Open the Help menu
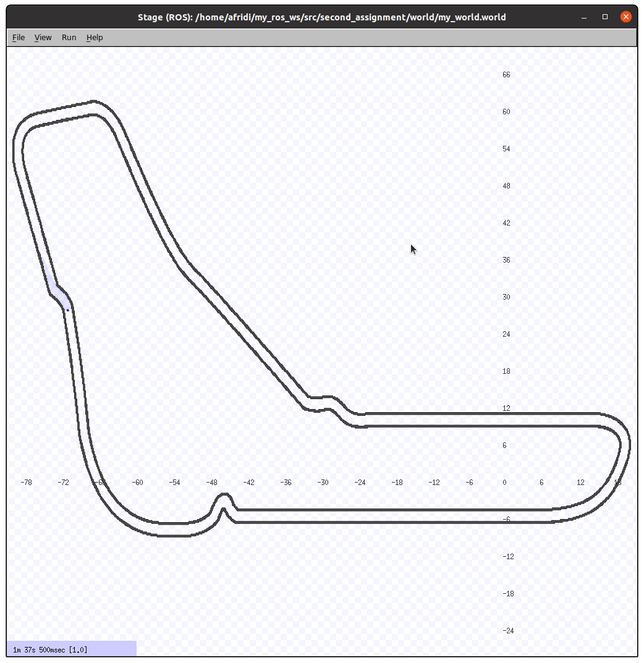 pyautogui.click(x=95, y=38)
